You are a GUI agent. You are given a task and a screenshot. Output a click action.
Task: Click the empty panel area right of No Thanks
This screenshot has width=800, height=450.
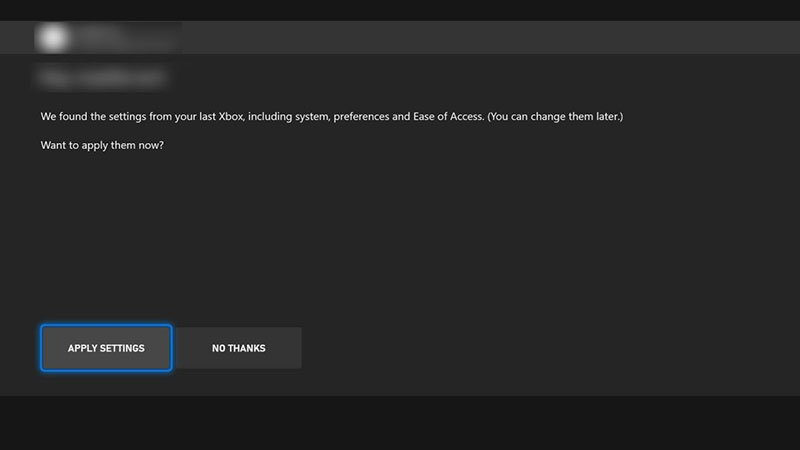point(550,348)
